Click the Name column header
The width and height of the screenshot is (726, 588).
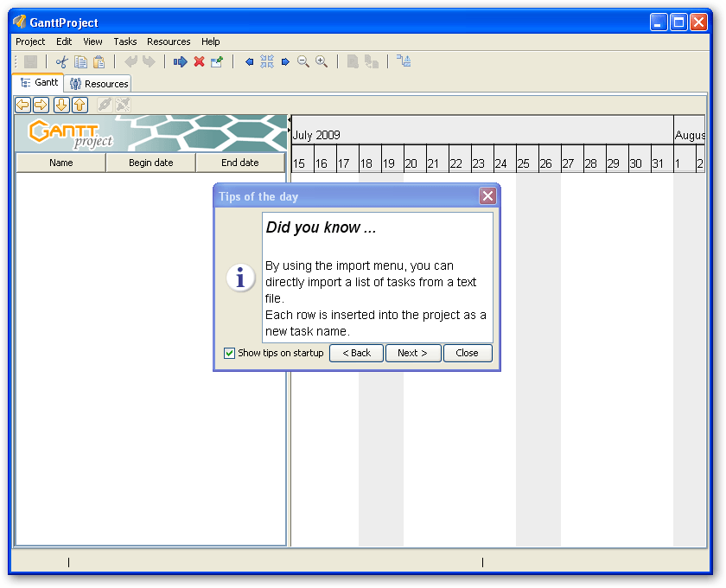61,163
